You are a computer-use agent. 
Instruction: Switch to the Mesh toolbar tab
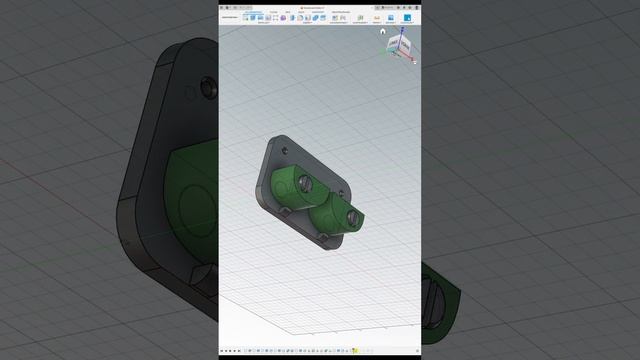[x=288, y=12]
